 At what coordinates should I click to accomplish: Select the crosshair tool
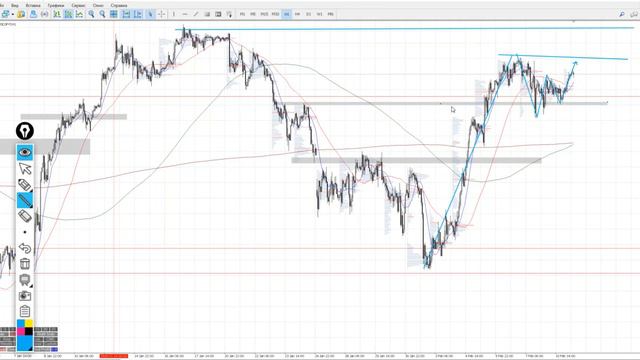(x=162, y=14)
